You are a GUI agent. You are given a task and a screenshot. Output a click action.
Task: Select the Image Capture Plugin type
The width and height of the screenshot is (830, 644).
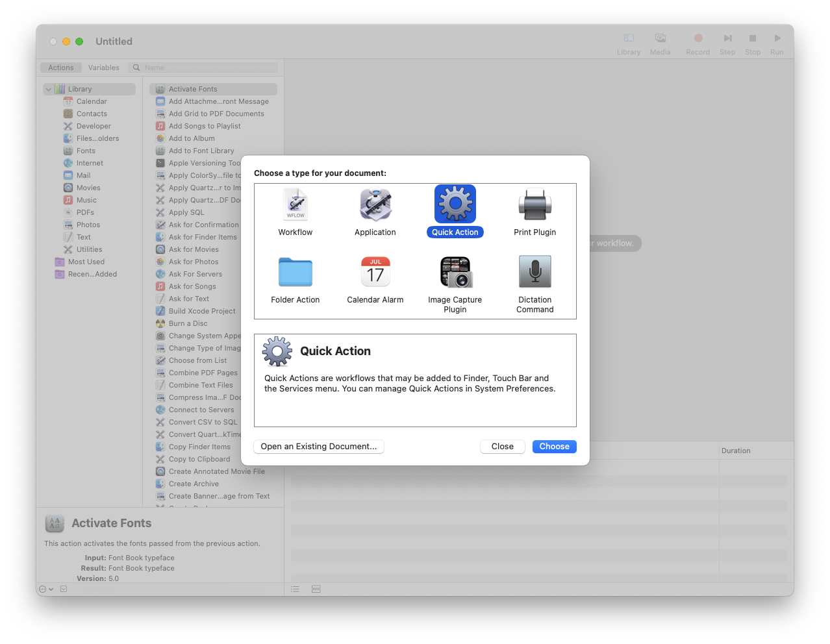455,271
